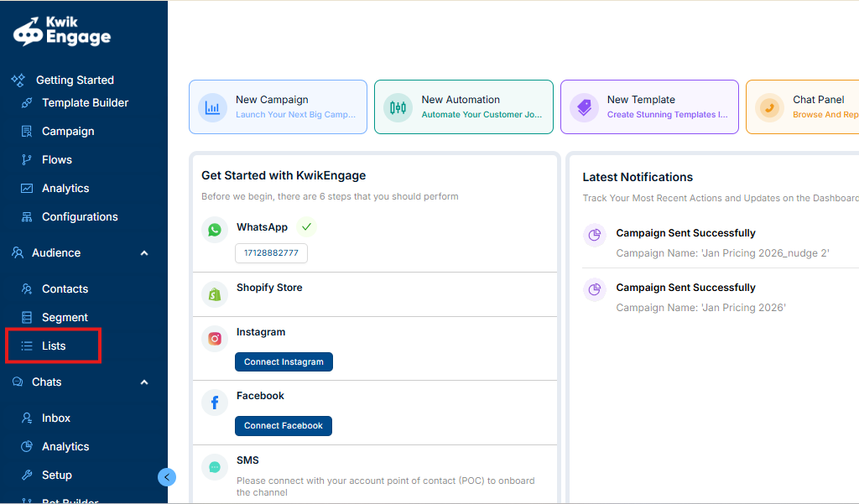Collapse the Chats section chevron

144,382
